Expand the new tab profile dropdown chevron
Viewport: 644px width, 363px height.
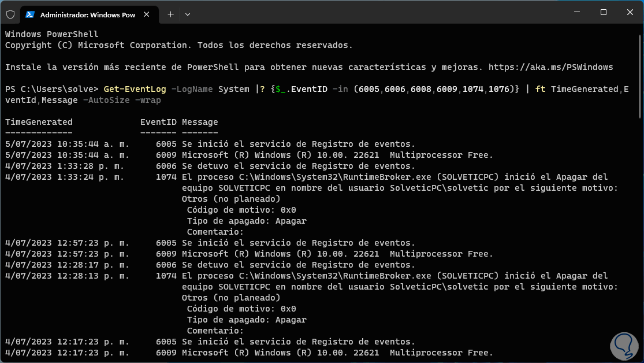[188, 14]
